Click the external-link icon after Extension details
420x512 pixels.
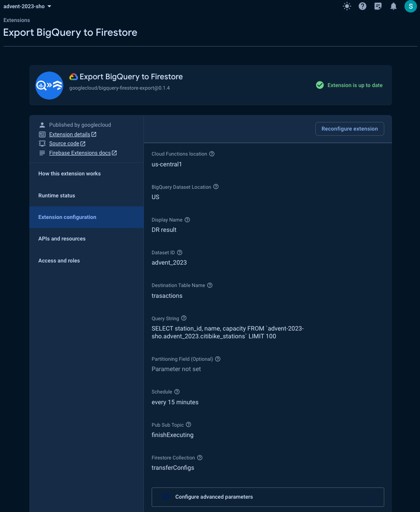click(x=94, y=134)
